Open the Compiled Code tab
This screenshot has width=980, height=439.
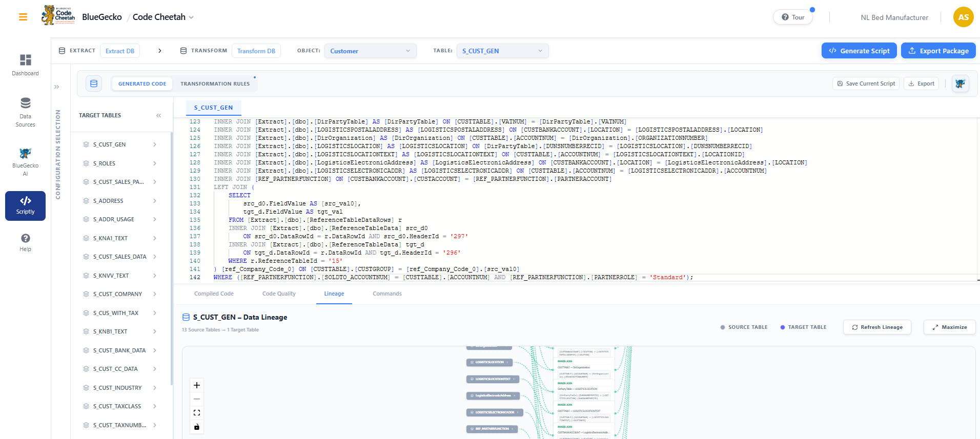pyautogui.click(x=214, y=294)
